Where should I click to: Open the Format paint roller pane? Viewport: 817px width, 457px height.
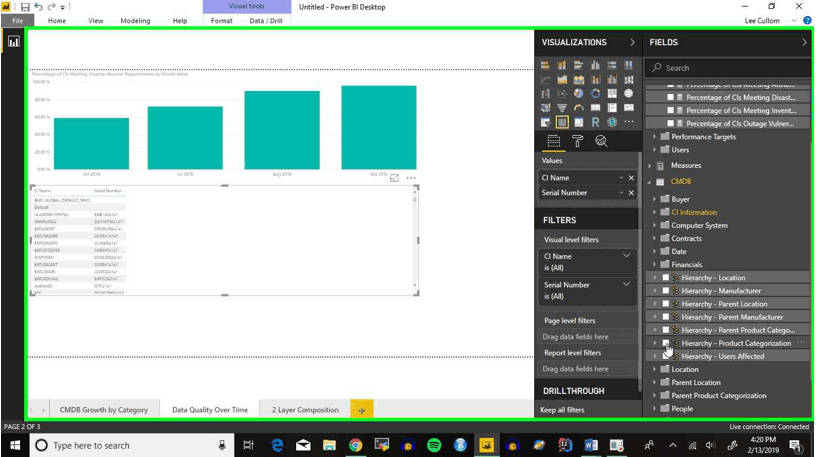(x=577, y=141)
